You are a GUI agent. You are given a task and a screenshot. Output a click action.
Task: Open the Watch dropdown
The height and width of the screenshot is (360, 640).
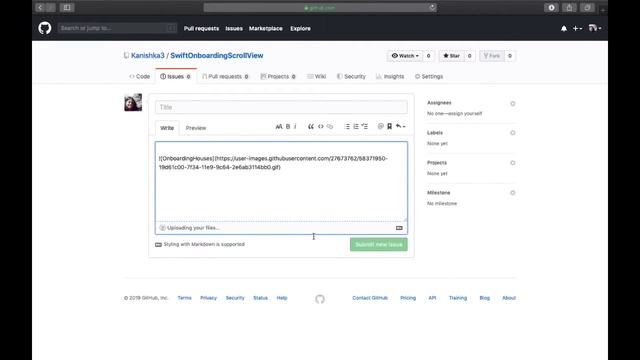405,56
